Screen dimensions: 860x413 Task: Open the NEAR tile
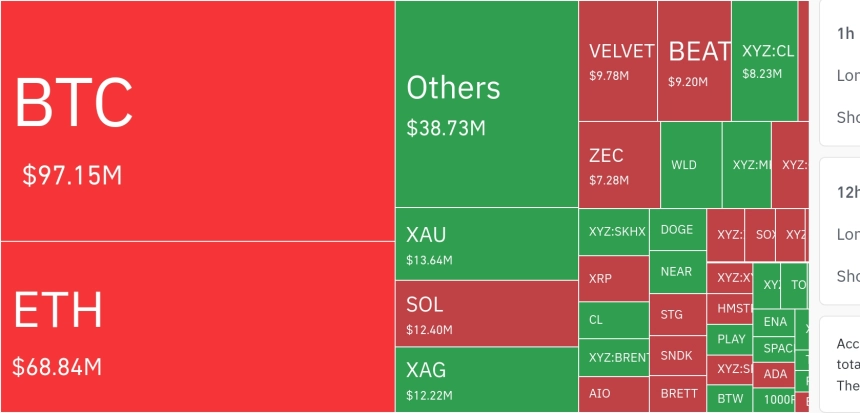[678, 272]
